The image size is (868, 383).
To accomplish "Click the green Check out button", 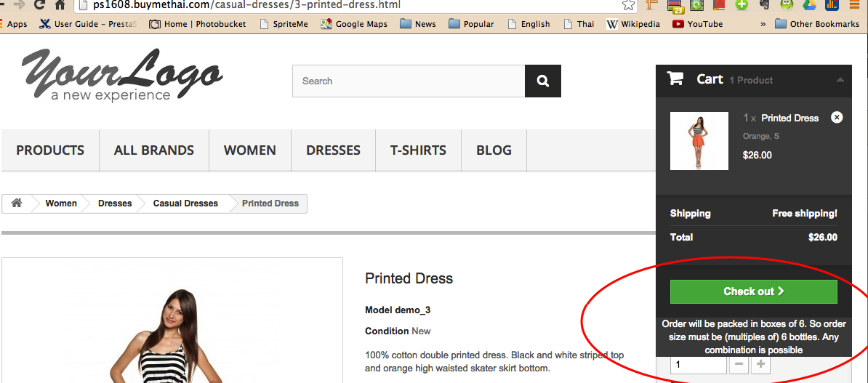I will tap(753, 291).
